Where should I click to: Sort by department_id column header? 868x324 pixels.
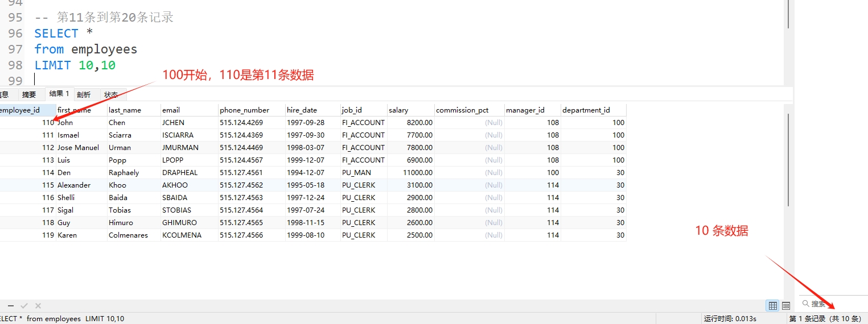coord(593,110)
